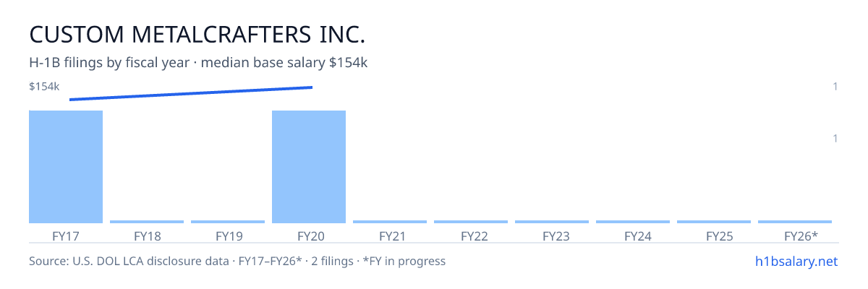Image resolution: width=868 pixels, height=289 pixels.
Task: Click the FY20 filings bar
Action: click(309, 167)
